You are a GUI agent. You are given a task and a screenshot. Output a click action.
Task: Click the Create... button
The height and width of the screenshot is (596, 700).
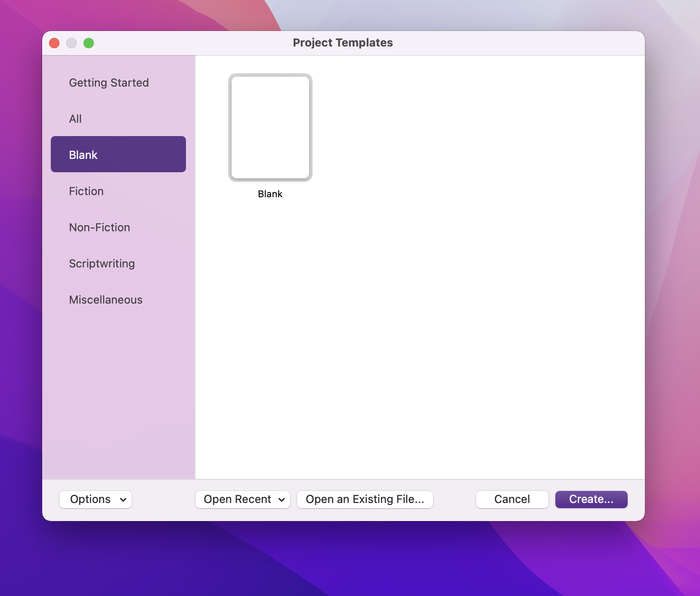[x=592, y=500]
